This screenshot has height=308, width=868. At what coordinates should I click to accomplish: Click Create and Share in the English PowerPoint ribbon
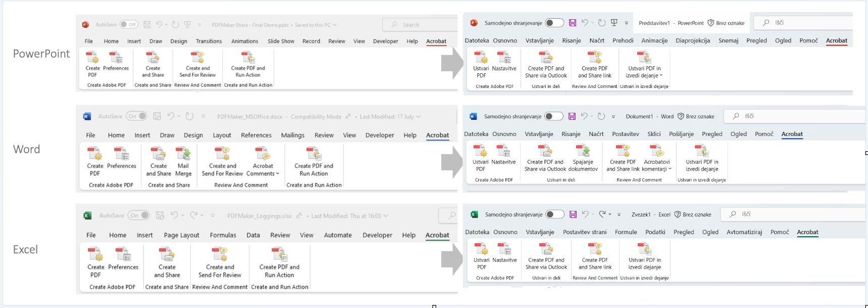point(153,64)
